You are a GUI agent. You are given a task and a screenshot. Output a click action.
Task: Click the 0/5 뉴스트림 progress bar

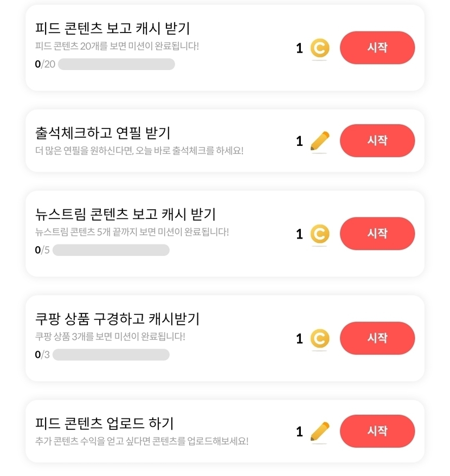coord(111,250)
